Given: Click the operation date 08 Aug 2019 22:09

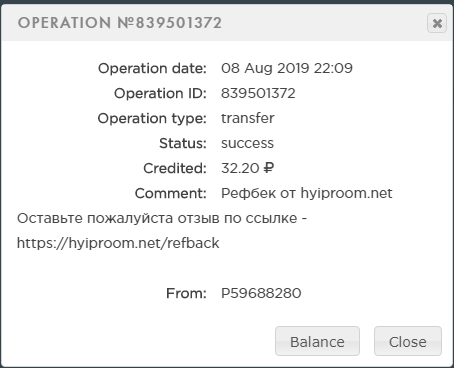Looking at the screenshot, I should click(x=287, y=68).
